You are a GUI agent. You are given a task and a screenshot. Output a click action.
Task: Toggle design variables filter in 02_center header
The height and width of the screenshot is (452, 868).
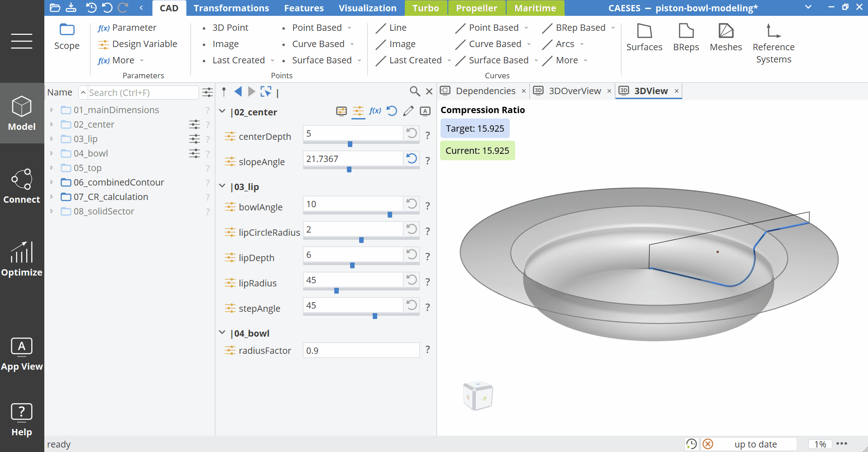click(358, 111)
